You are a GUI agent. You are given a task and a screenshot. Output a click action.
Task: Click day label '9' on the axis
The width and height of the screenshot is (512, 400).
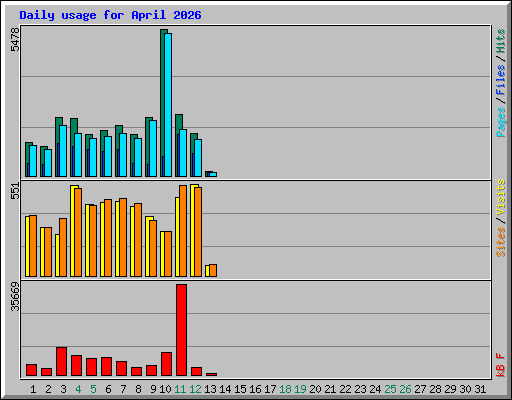(153, 389)
